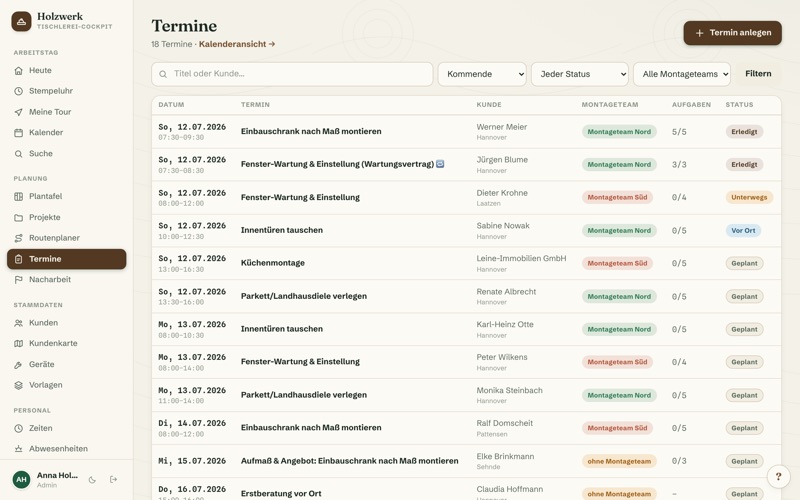Go to Heute in sidebar
800x500 pixels.
[66, 70]
